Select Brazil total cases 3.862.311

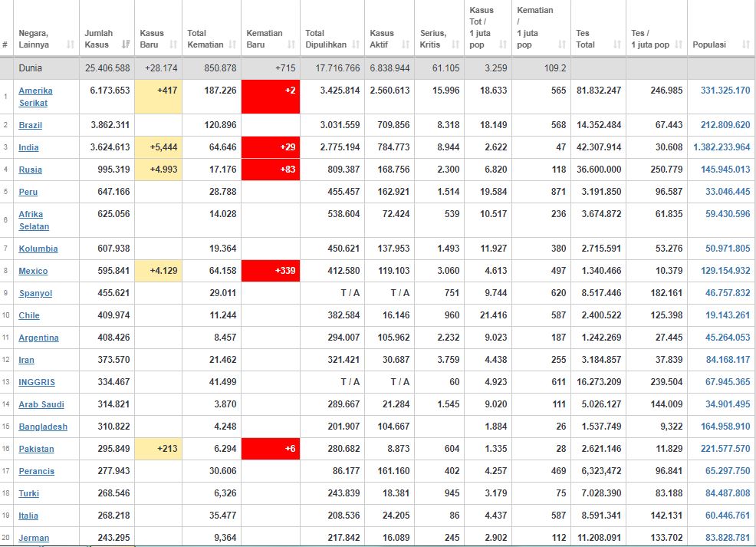tap(110, 125)
